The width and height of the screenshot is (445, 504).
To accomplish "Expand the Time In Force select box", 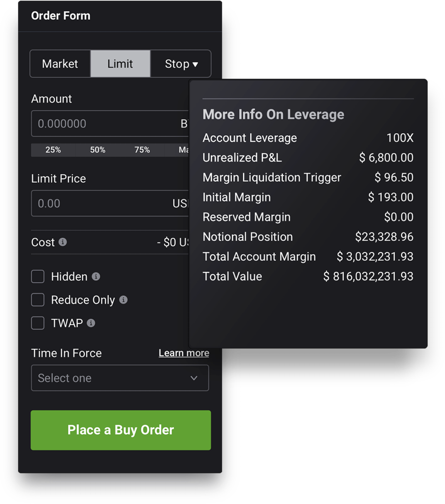I will (x=120, y=378).
